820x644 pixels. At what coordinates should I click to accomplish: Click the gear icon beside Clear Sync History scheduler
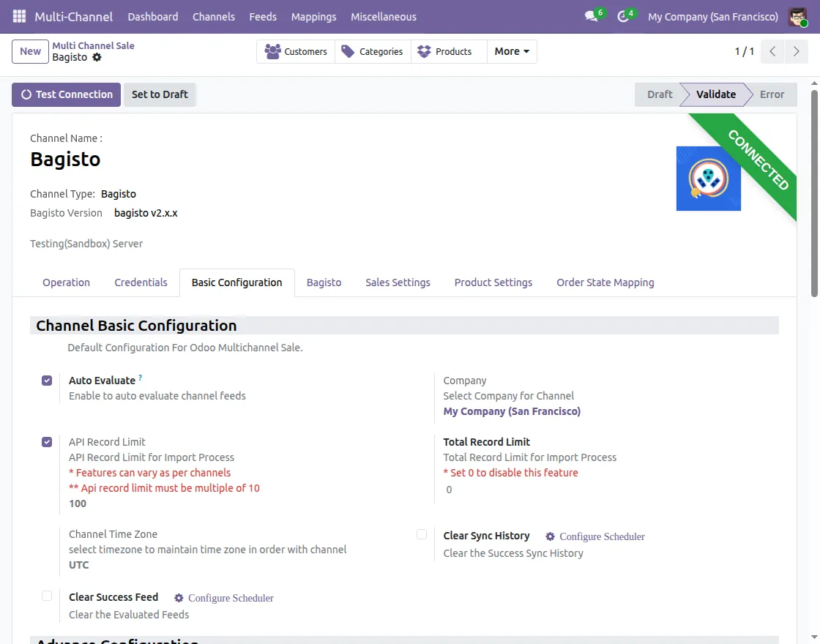point(550,536)
